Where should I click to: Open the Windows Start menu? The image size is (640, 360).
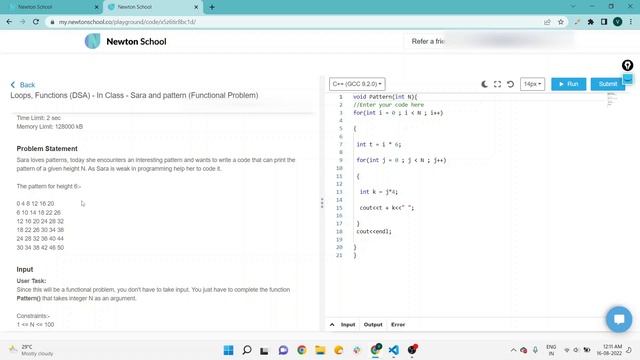229,350
